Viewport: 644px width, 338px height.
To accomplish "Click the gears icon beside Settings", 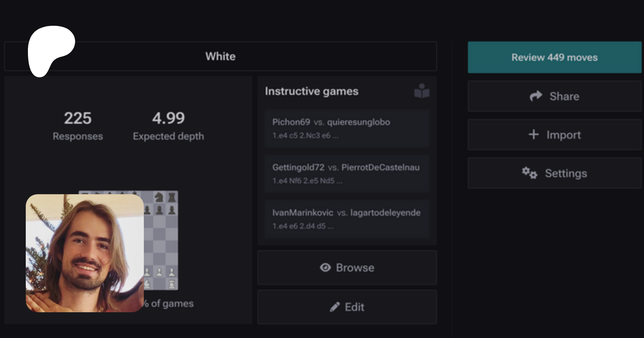I will tap(530, 173).
